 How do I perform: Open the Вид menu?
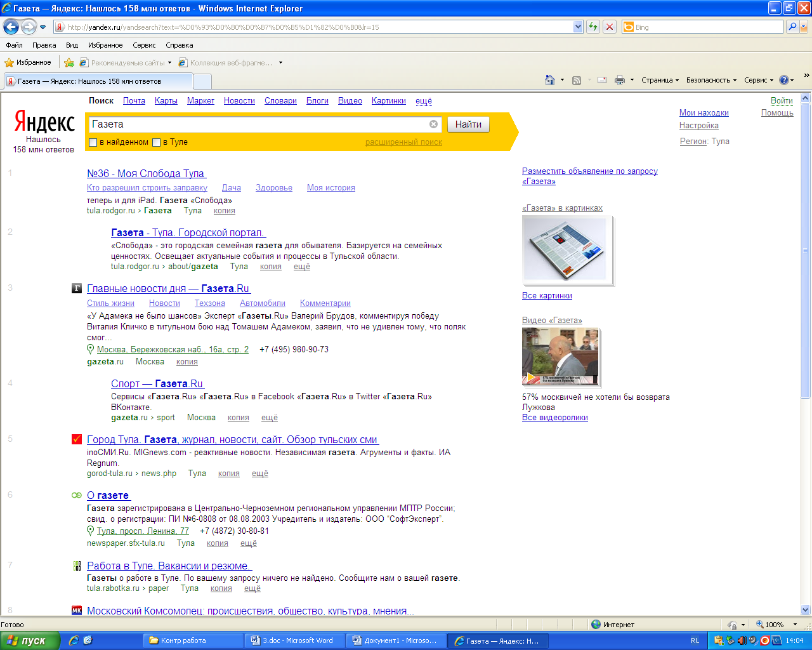[72, 45]
